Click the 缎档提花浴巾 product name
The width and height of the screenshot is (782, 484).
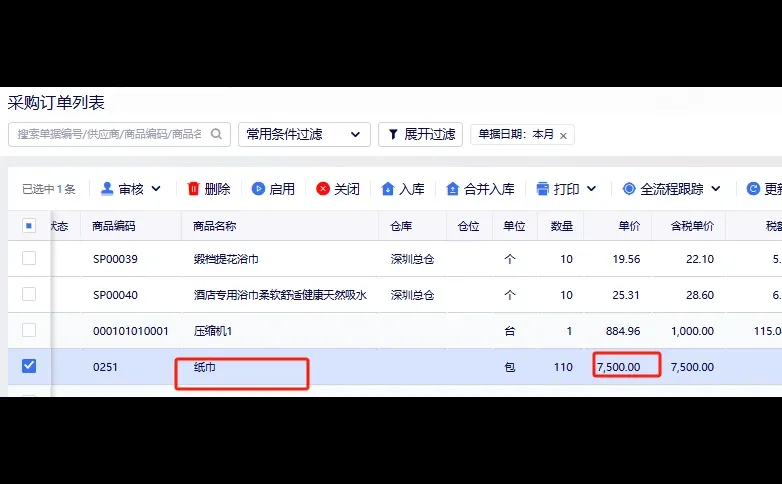click(x=226, y=259)
